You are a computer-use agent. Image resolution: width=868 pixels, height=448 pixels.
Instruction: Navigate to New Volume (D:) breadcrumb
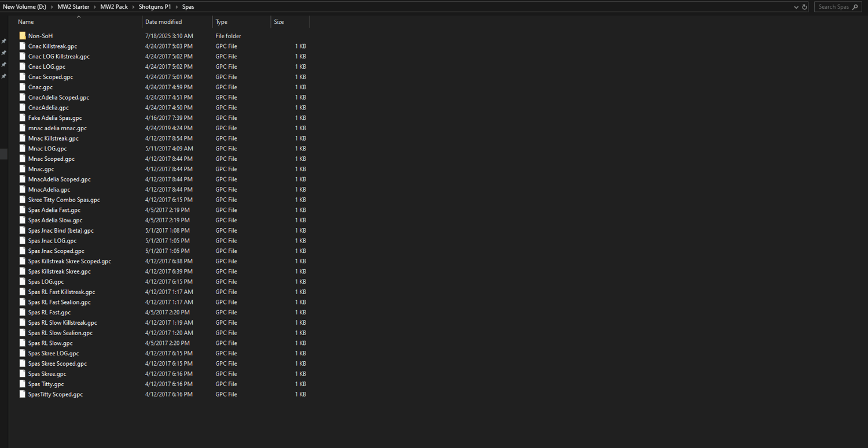pyautogui.click(x=24, y=7)
